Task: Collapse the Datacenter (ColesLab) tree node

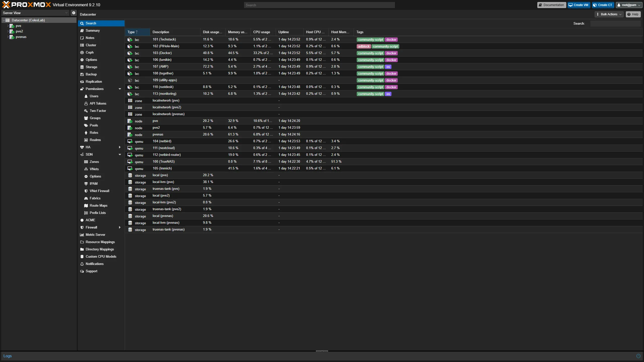Action: (x=4, y=20)
